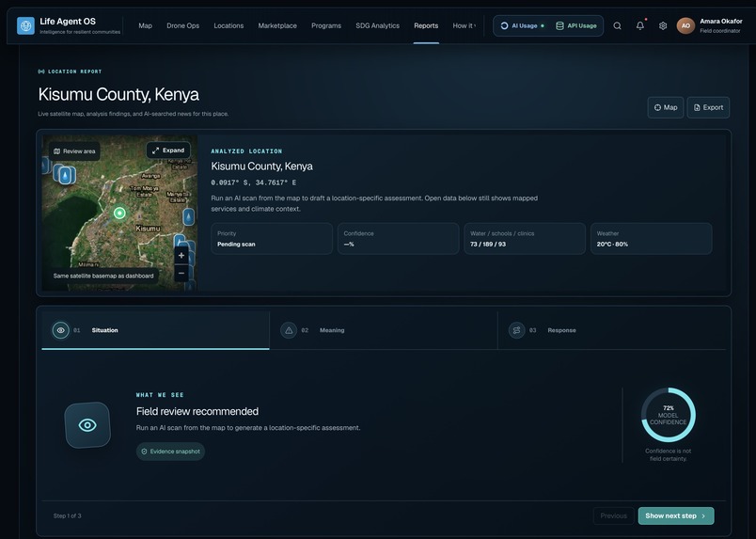Click Review area on the map
The image size is (756, 539).
pos(74,151)
